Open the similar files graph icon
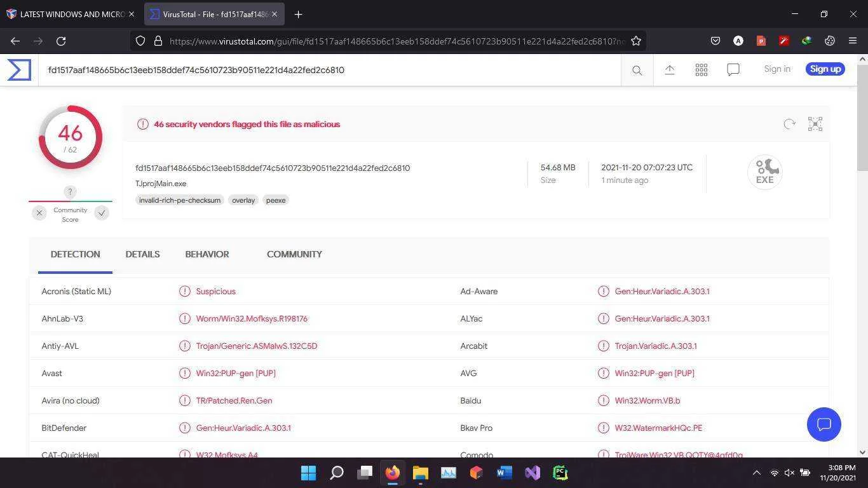 [x=815, y=124]
